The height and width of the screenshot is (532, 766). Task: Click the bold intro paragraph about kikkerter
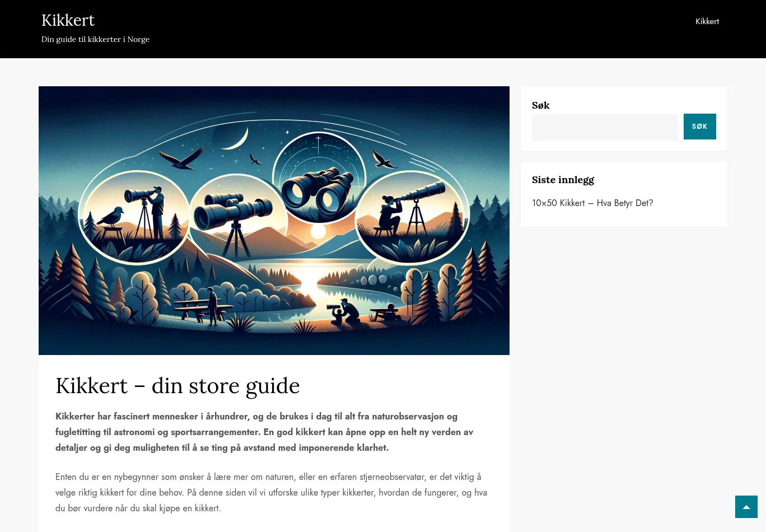point(264,432)
